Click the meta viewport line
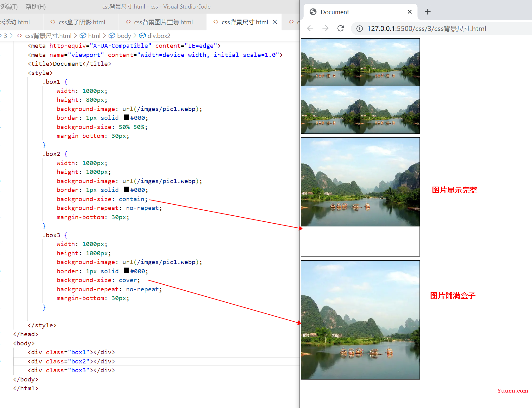Viewport: 532px width, 408px height. (x=155, y=55)
